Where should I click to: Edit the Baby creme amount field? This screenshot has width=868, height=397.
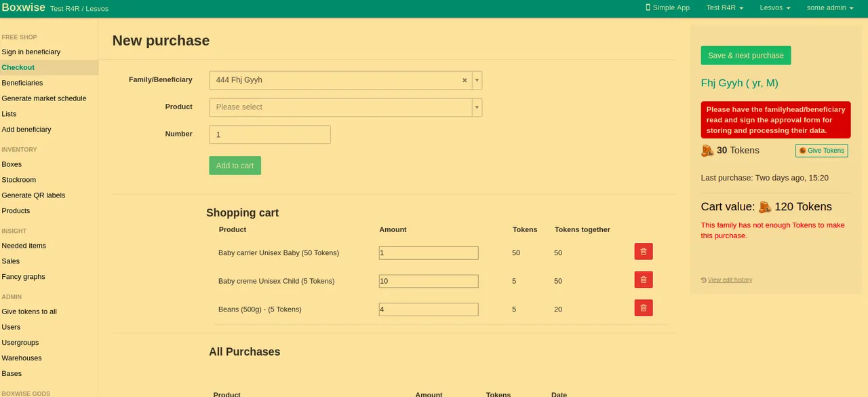coord(429,281)
